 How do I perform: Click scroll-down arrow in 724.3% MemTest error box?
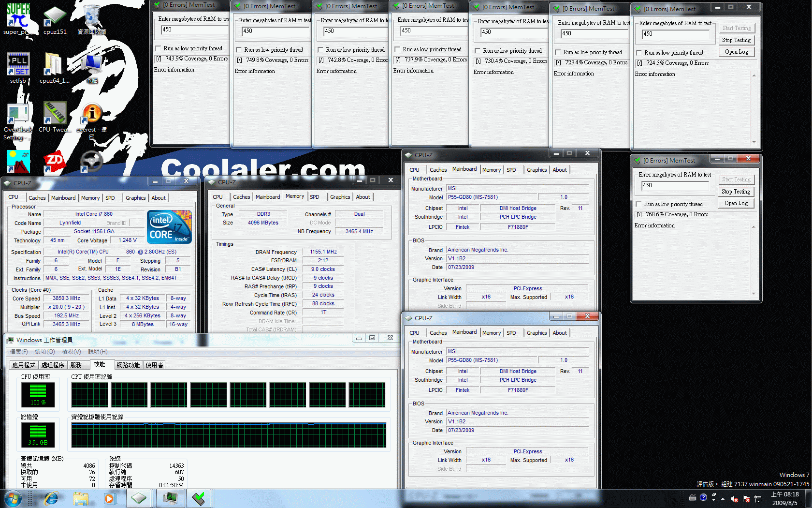coord(754,142)
